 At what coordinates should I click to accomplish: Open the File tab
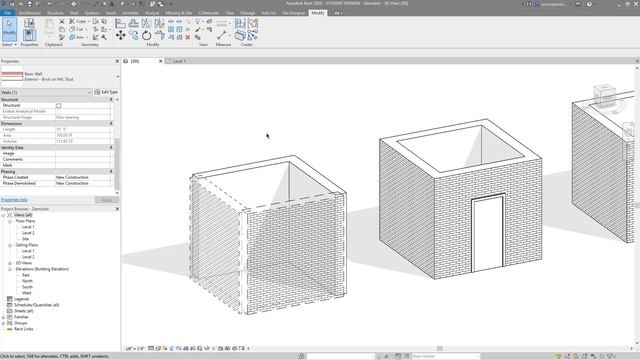[x=7, y=13]
